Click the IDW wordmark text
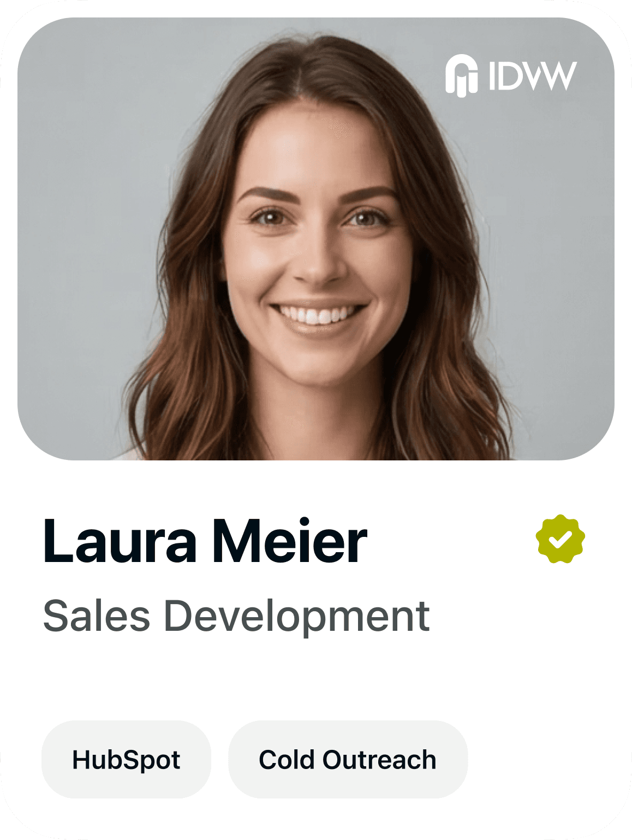This screenshot has width=632, height=840. pos(533,76)
